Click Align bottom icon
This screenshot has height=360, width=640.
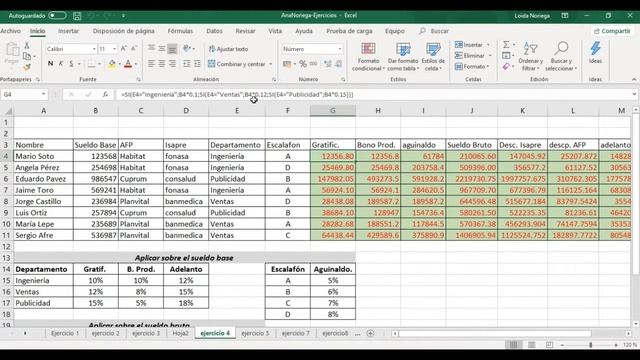(x=172, y=49)
